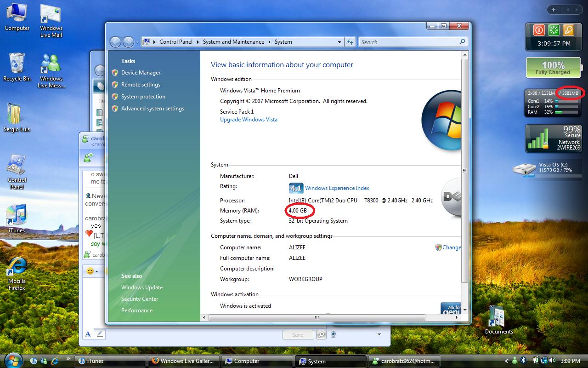588x368 pixels.
Task: Open the Recycle Bin desktop icon
Action: [17, 68]
